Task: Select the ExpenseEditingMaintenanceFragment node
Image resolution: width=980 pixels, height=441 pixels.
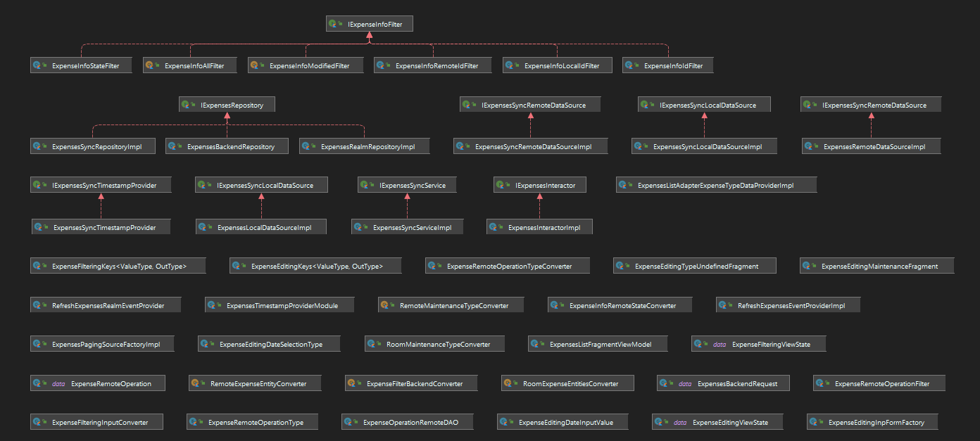Action: click(x=877, y=265)
